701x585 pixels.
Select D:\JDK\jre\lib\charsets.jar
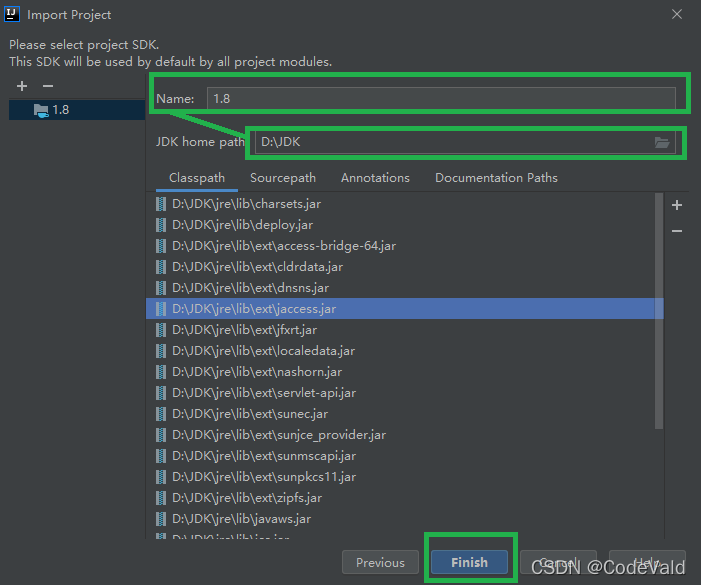(404, 204)
